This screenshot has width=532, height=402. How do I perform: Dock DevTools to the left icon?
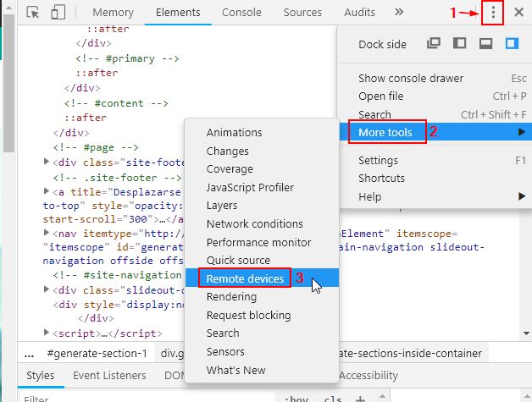tap(459, 44)
